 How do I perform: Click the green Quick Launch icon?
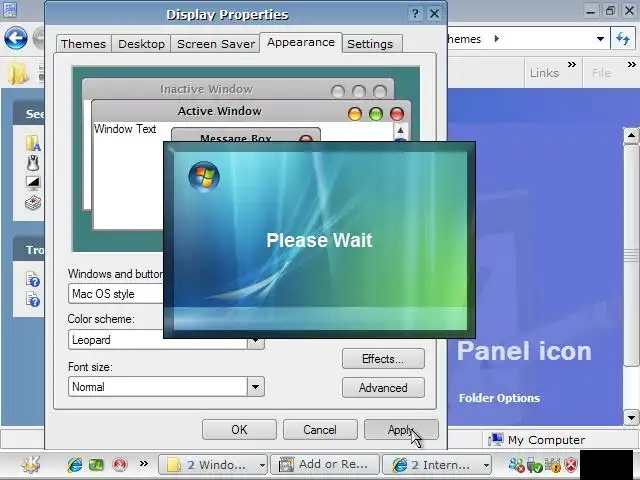[x=96, y=464]
